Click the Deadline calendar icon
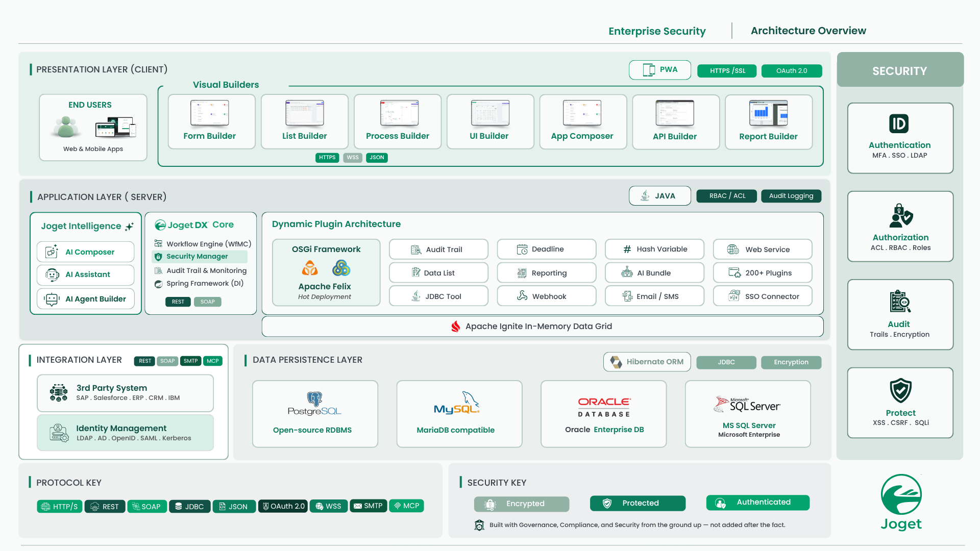The height and width of the screenshot is (551, 980). click(522, 249)
